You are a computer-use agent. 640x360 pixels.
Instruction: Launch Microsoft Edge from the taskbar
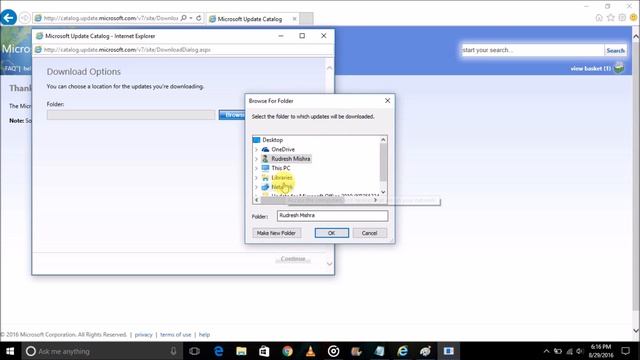click(219, 351)
